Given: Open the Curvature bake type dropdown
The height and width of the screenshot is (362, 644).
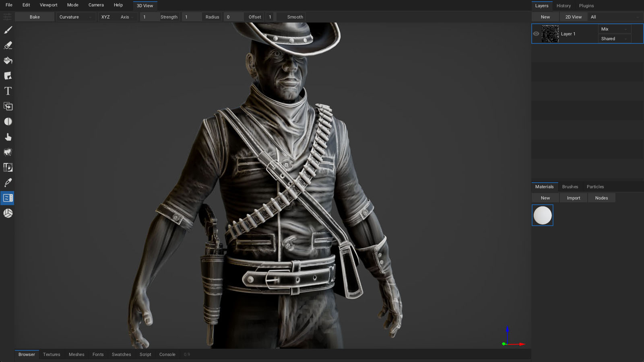Looking at the screenshot, I should [75, 17].
